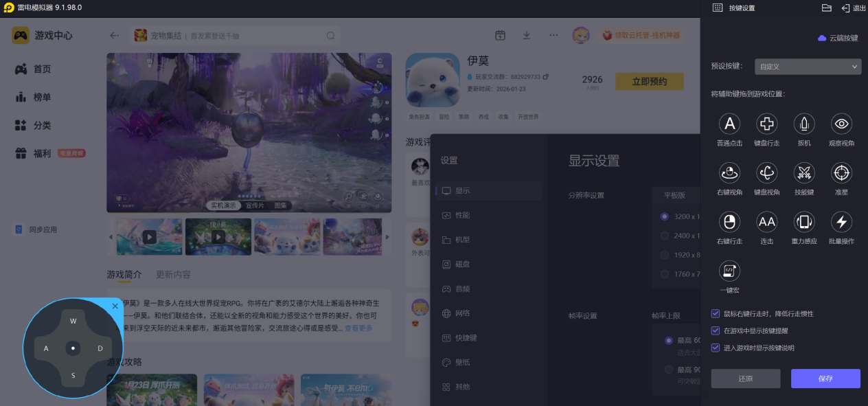
Task: Open the three-dots more menu
Action: click(x=553, y=36)
